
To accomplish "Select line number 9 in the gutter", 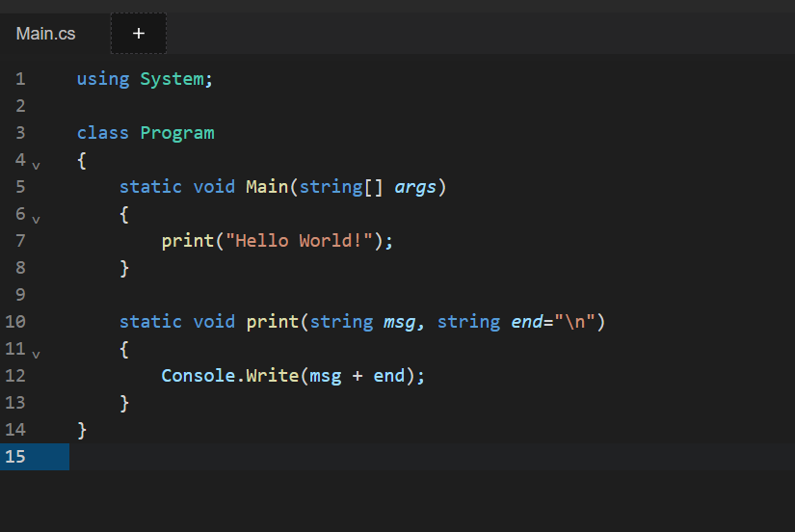I will click(x=20, y=295).
